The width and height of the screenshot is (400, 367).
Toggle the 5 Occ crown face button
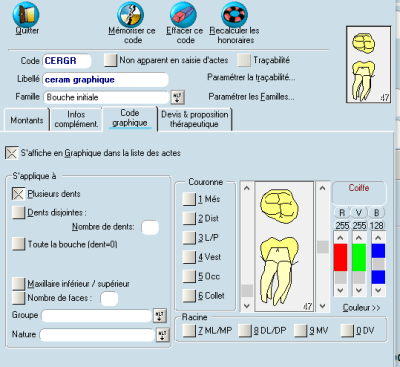[x=189, y=276]
